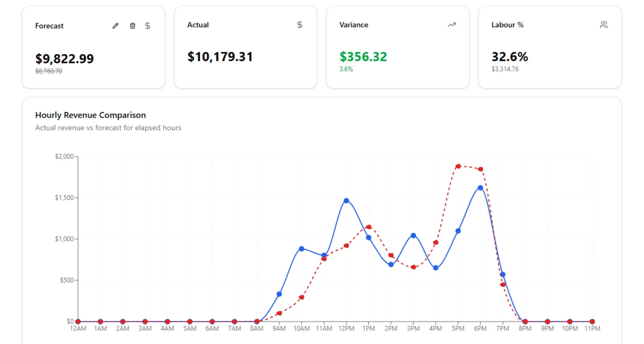This screenshot has width=644, height=344.
Task: Click the red forecast point at 1PM
Action: click(369, 227)
